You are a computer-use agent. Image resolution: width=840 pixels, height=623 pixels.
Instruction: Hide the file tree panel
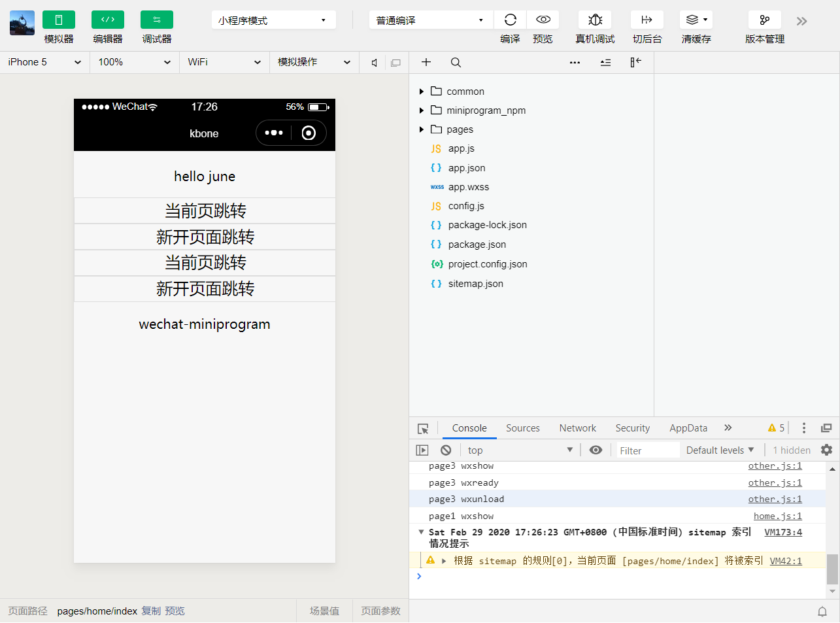[x=635, y=62]
